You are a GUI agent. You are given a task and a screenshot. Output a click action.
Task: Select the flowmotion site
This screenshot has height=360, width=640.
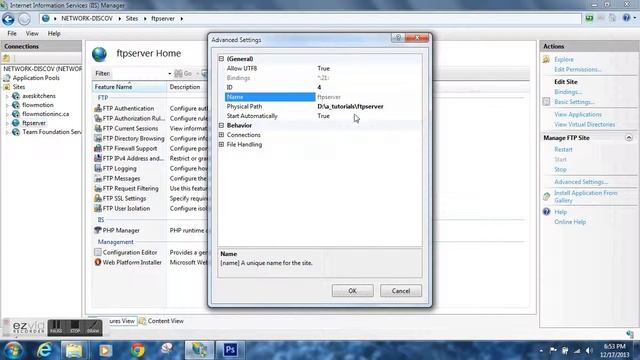[38, 105]
